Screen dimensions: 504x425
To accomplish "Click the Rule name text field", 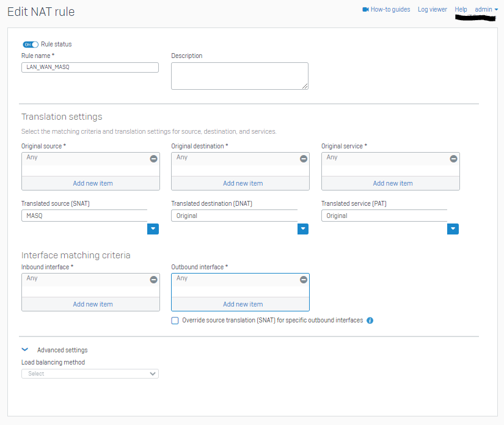I will [x=90, y=67].
